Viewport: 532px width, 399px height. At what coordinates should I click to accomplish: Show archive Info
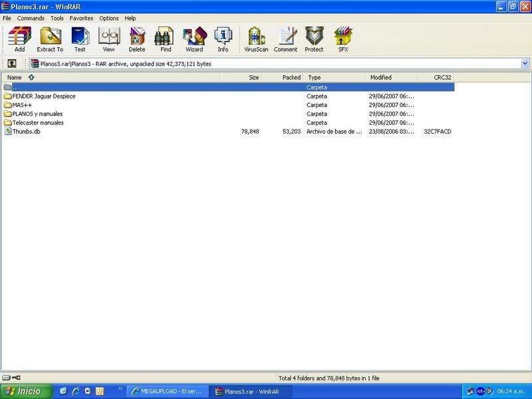[x=223, y=39]
